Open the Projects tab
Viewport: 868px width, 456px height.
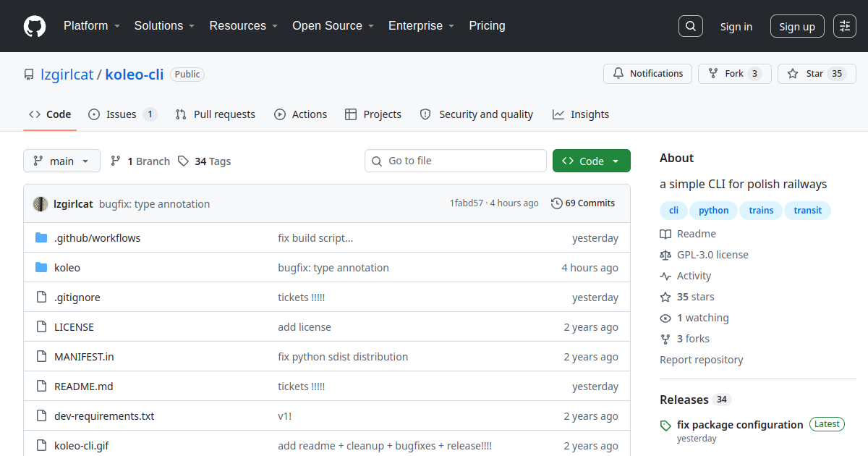373,114
